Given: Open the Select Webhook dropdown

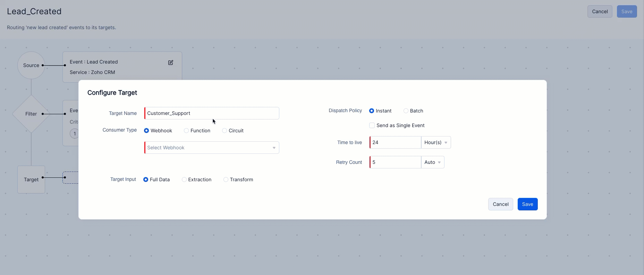Looking at the screenshot, I should coord(212,148).
